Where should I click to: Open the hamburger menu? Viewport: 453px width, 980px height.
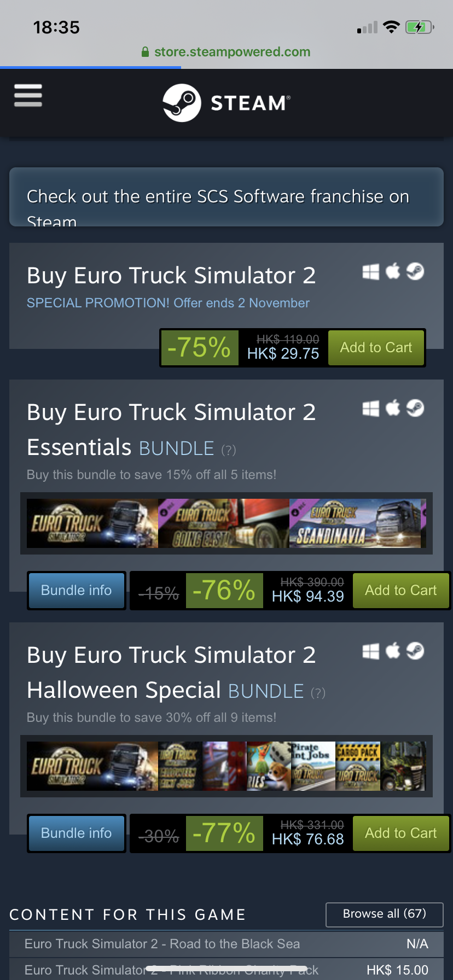[x=28, y=95]
